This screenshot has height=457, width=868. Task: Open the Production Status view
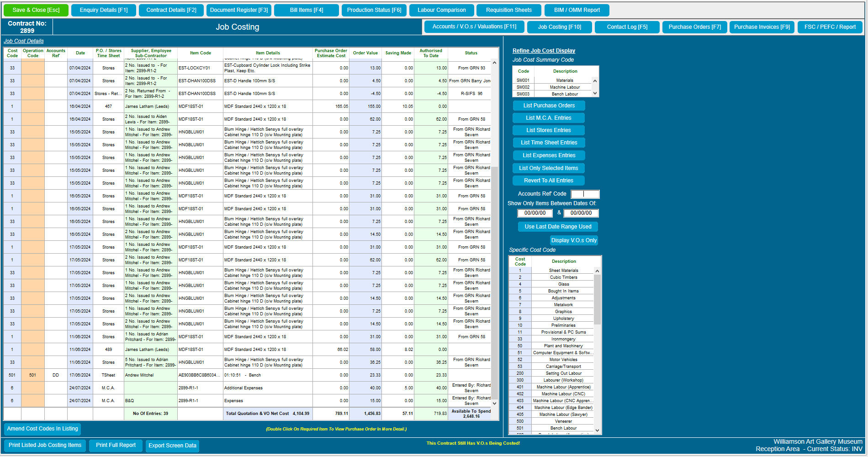374,10
